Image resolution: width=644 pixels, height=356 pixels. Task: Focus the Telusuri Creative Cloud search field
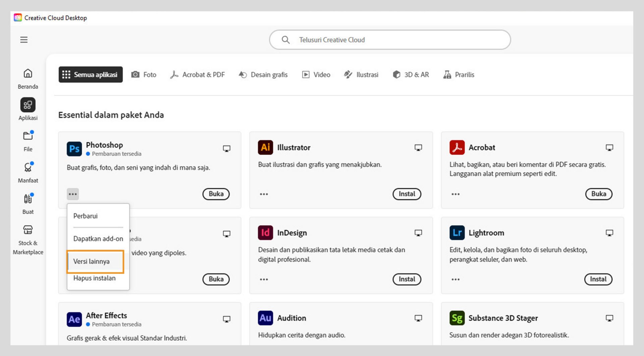[x=390, y=40]
